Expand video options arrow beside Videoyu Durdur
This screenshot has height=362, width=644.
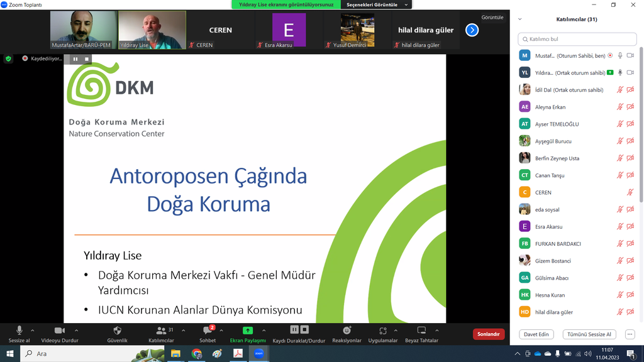[x=76, y=331]
